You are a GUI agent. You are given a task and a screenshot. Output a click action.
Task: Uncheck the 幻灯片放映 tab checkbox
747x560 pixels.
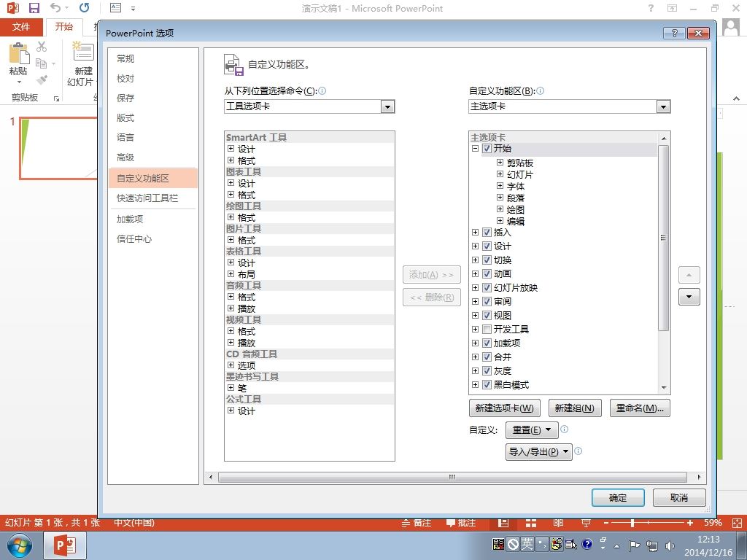pos(487,287)
